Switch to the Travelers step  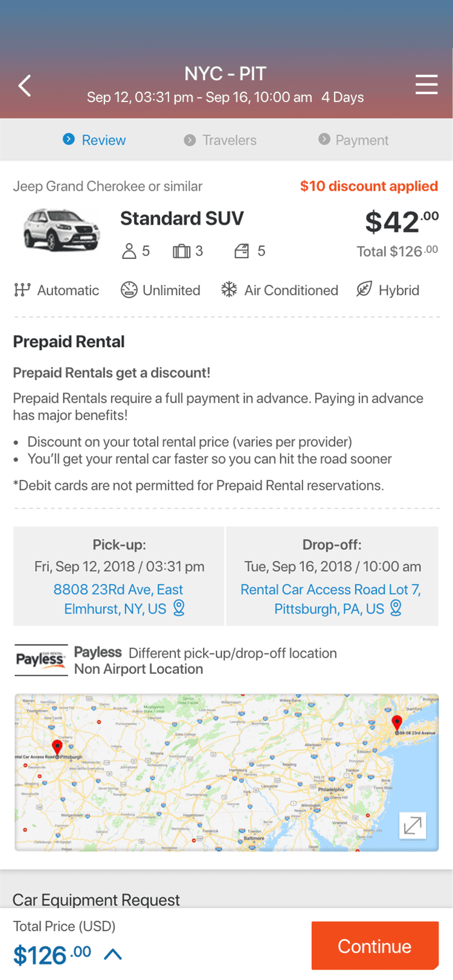(x=220, y=140)
